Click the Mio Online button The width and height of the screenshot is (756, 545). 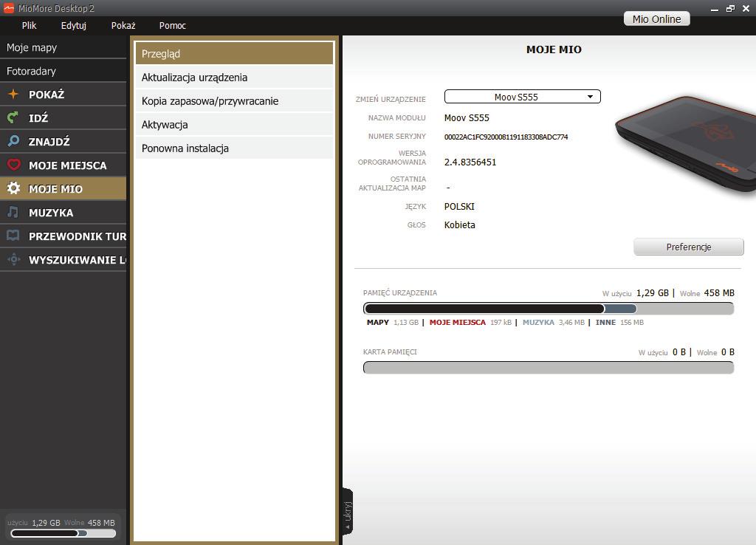656,18
